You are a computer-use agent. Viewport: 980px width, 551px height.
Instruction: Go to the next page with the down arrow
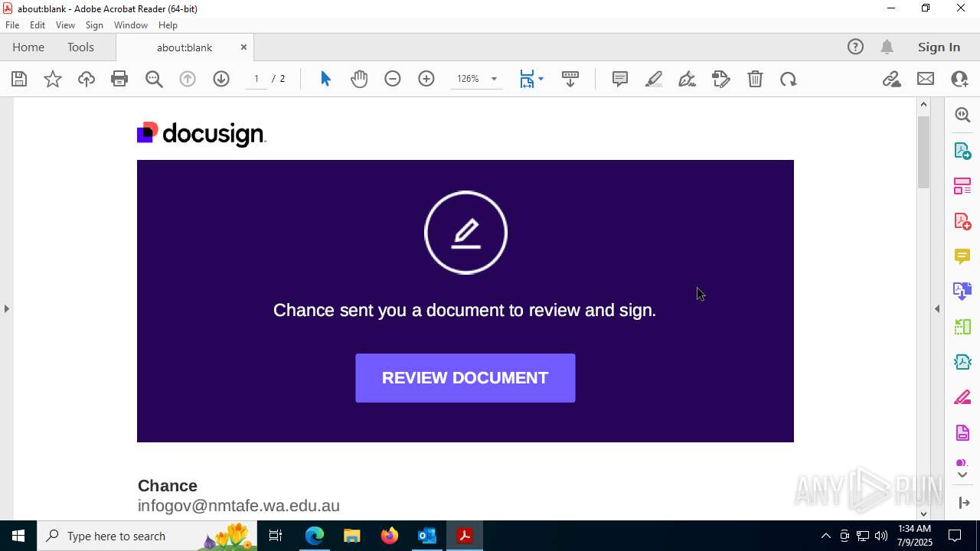[x=221, y=79]
